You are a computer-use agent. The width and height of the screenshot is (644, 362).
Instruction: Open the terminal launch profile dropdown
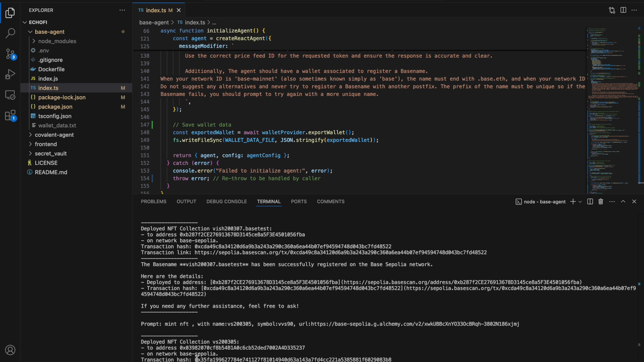(580, 201)
